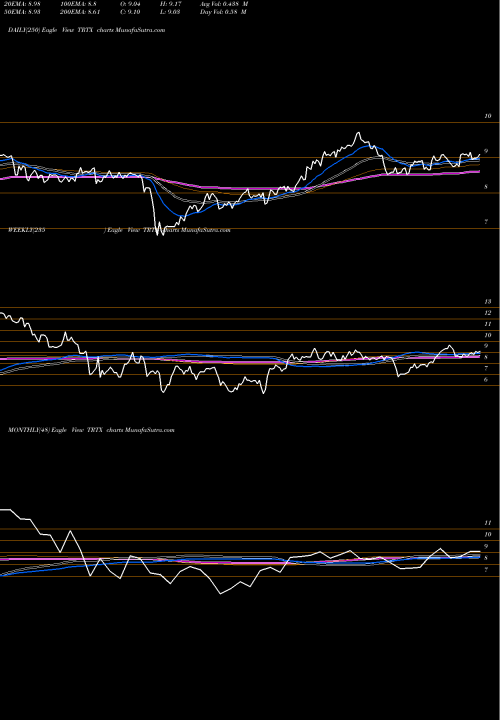Select the close price C: reading
Image resolution: width=500 pixels, height=720 pixels.
pyautogui.click(x=130, y=12)
